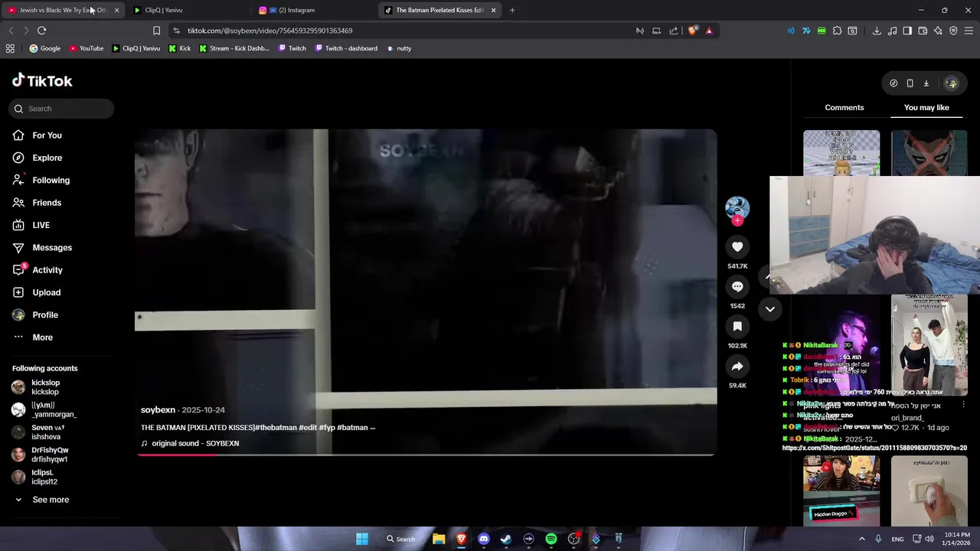The width and height of the screenshot is (980, 551).
Task: Open Spotify from the taskbar
Action: [x=551, y=539]
